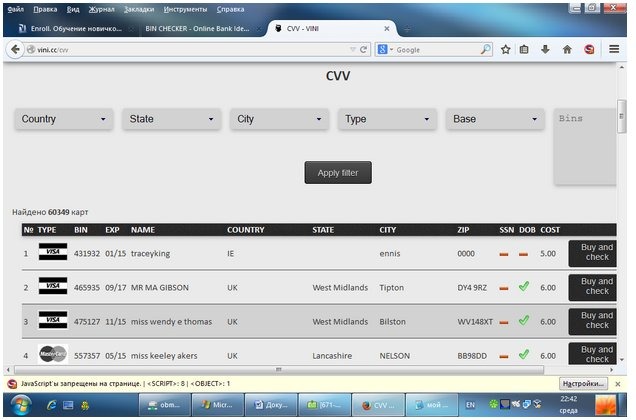
Task: Open the Firefox hamburger menu
Action: coord(614,50)
